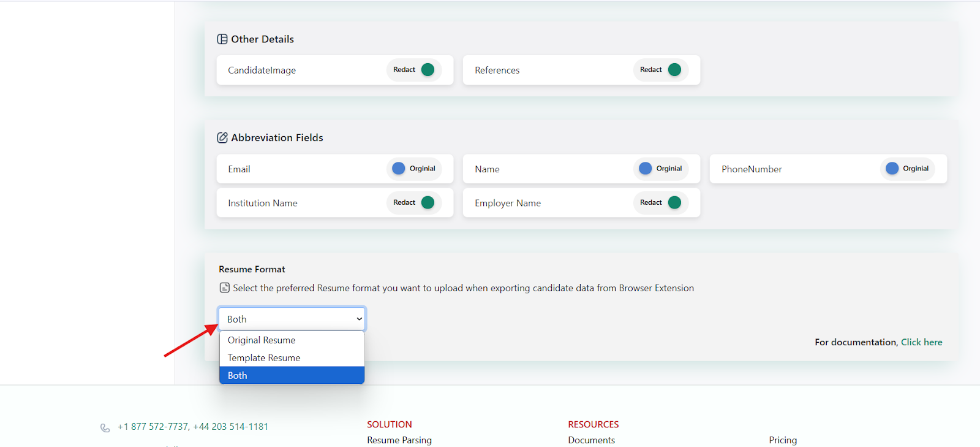
Task: Click the document icon beside Resume format description
Action: coord(225,288)
